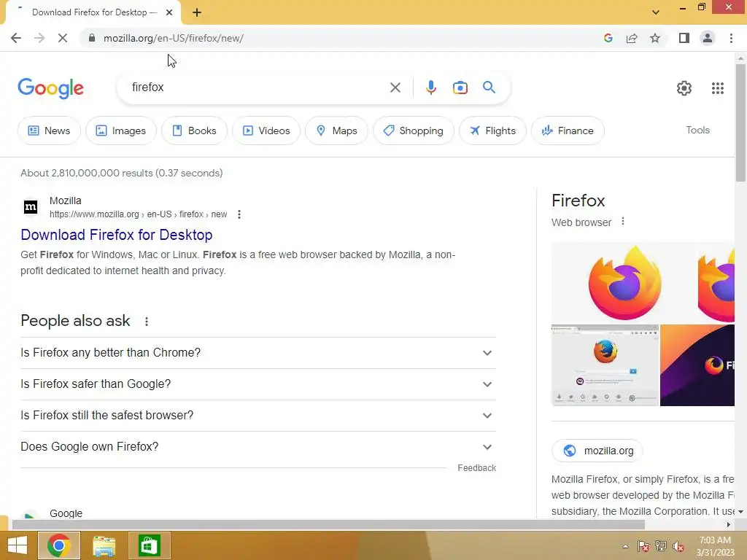Search by image using camera icon
This screenshot has width=747, height=560.
(x=460, y=87)
